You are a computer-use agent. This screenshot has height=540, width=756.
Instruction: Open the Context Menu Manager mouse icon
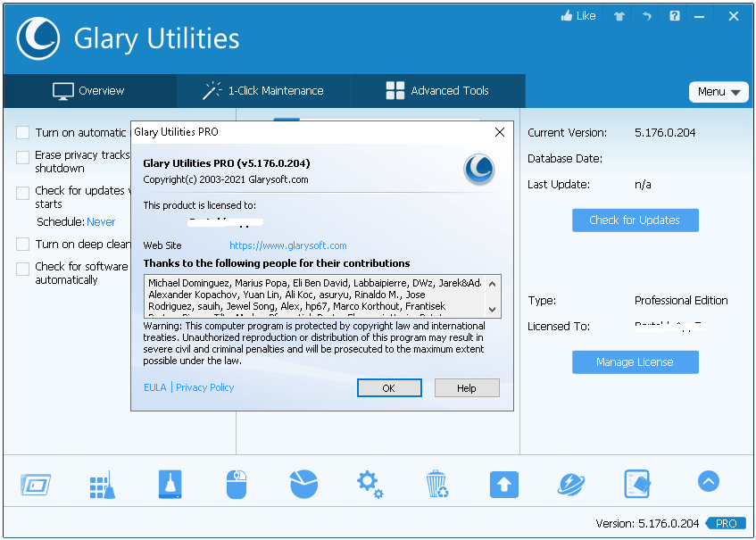(237, 484)
